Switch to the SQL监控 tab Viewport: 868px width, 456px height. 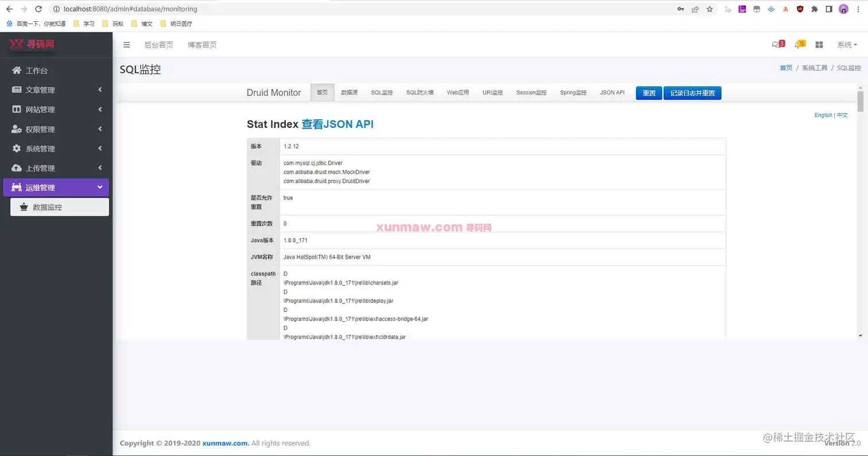pyautogui.click(x=382, y=92)
